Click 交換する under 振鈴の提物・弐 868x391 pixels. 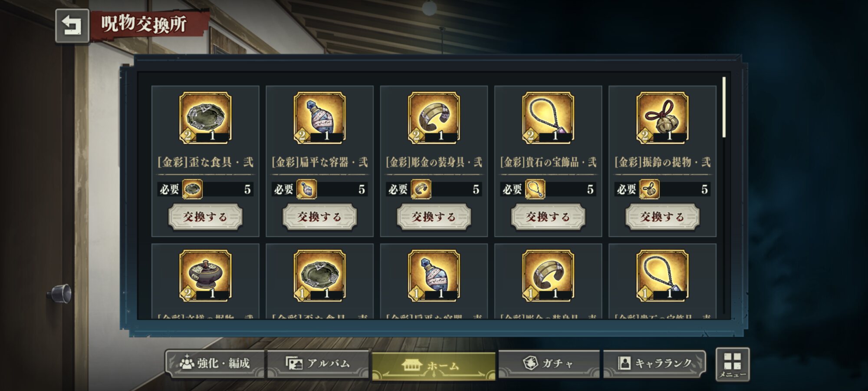coord(662,216)
